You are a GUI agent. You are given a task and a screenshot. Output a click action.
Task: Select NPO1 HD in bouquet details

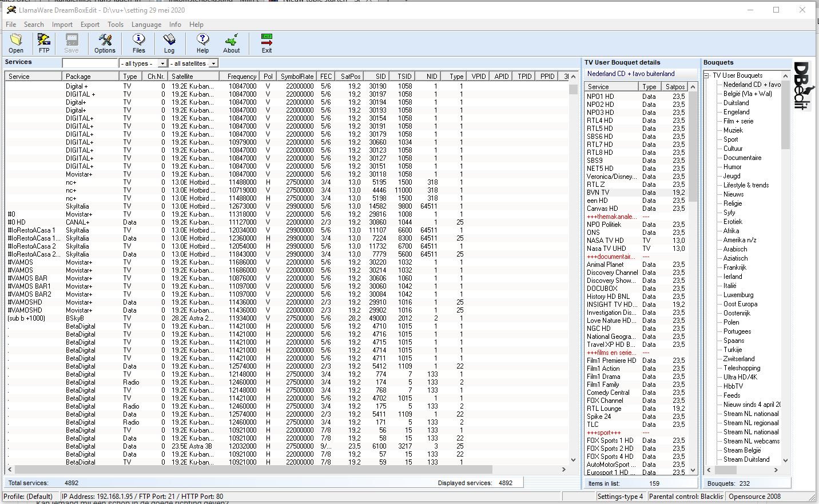coord(636,97)
